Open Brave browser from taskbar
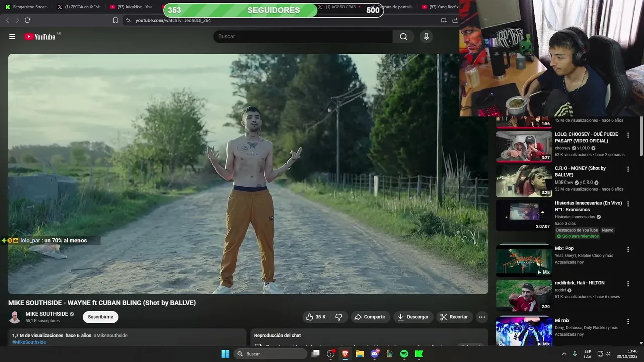The width and height of the screenshot is (644, 362). 345,354
